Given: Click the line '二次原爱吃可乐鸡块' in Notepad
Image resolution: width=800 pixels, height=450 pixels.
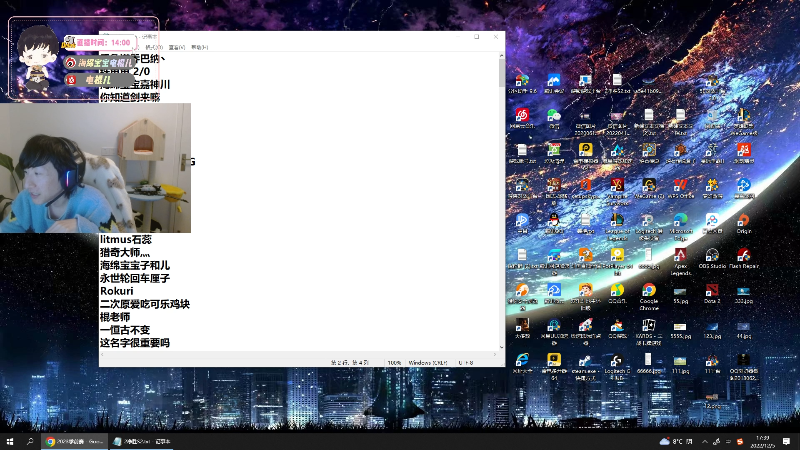Looking at the screenshot, I should [145, 304].
